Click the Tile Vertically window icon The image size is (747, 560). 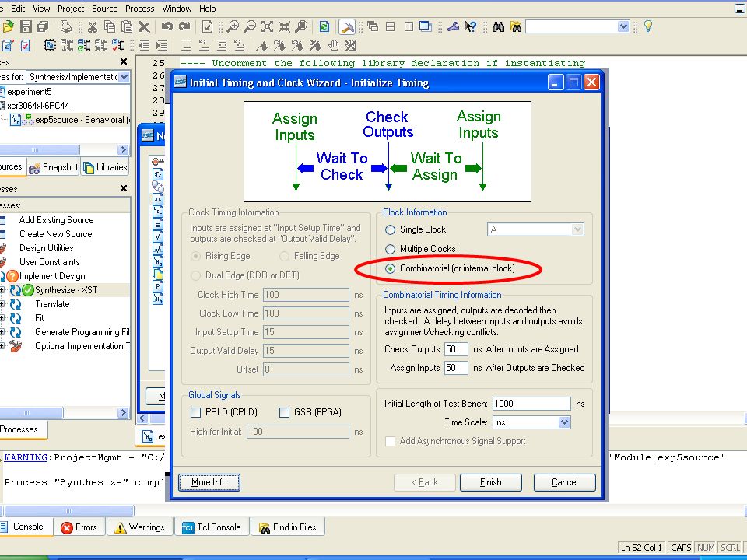(x=409, y=26)
